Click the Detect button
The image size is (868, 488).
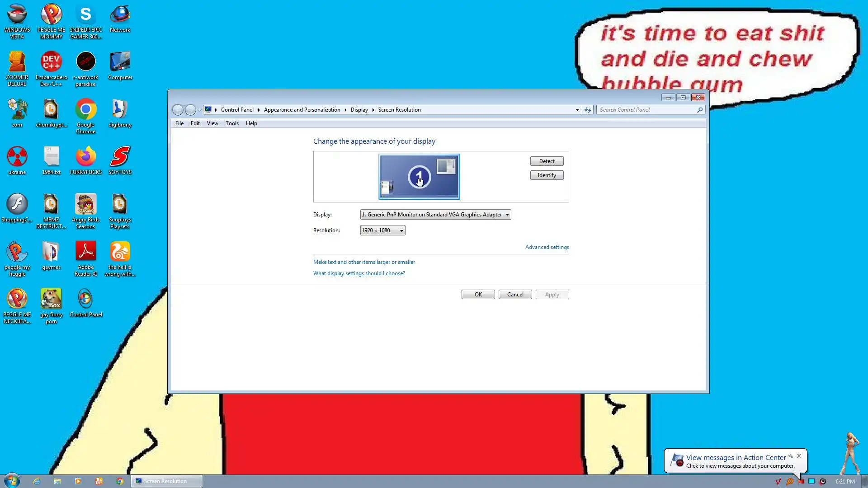(x=547, y=161)
